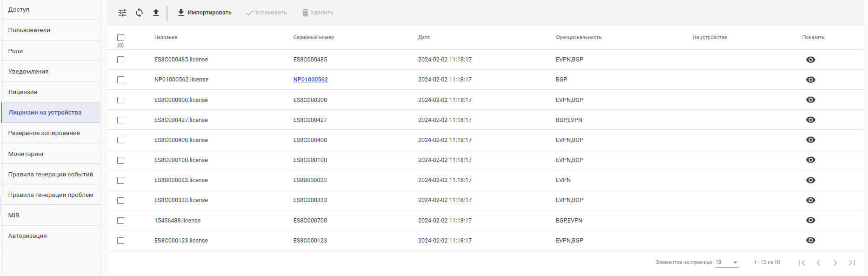Select checkbox for ES8B000023.license
The image size is (868, 276).
click(x=121, y=180)
